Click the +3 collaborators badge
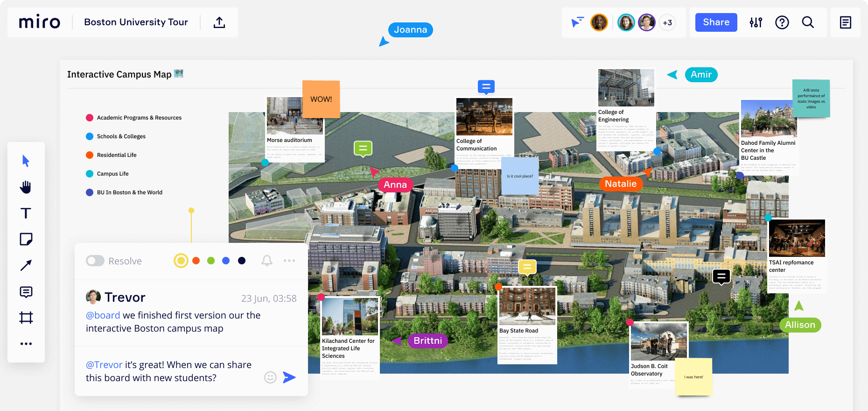The image size is (868, 411). 667,22
